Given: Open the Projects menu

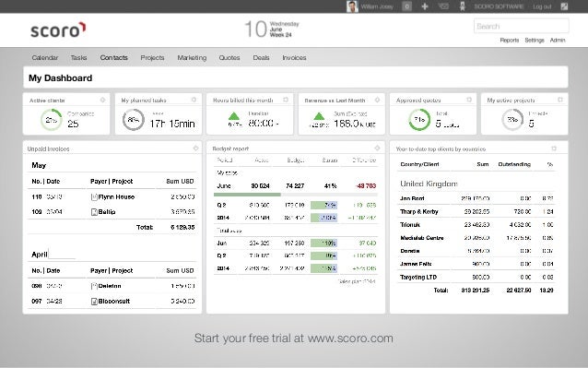Looking at the screenshot, I should [152, 58].
